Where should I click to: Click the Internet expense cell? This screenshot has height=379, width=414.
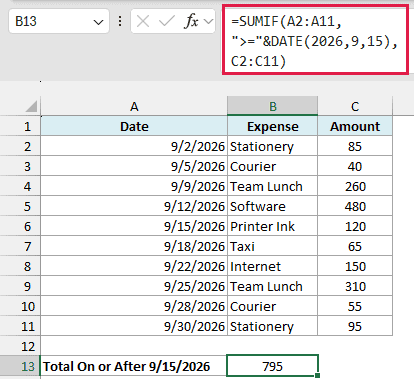pyautogui.click(x=273, y=266)
